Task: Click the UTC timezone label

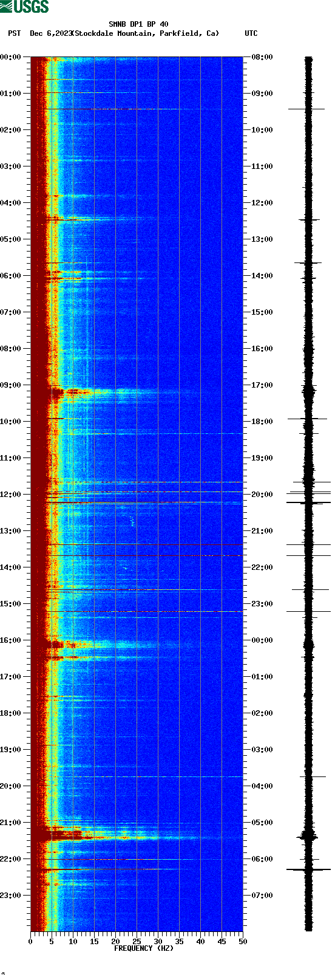Action: pos(251,33)
